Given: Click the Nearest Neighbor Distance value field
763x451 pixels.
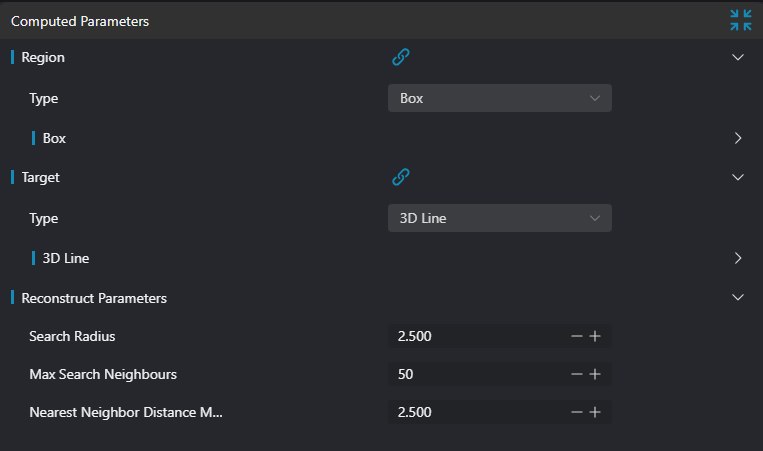Looking at the screenshot, I should point(477,412).
